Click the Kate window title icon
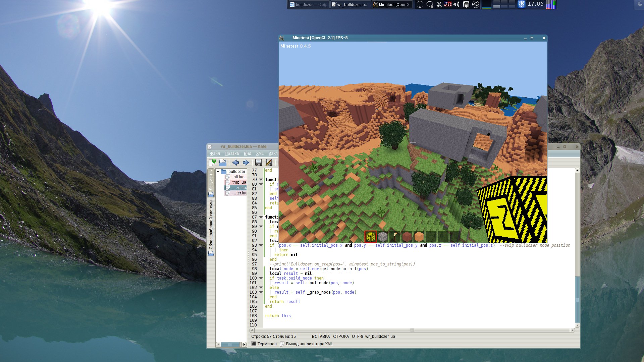This screenshot has height=362, width=644. coord(210,146)
